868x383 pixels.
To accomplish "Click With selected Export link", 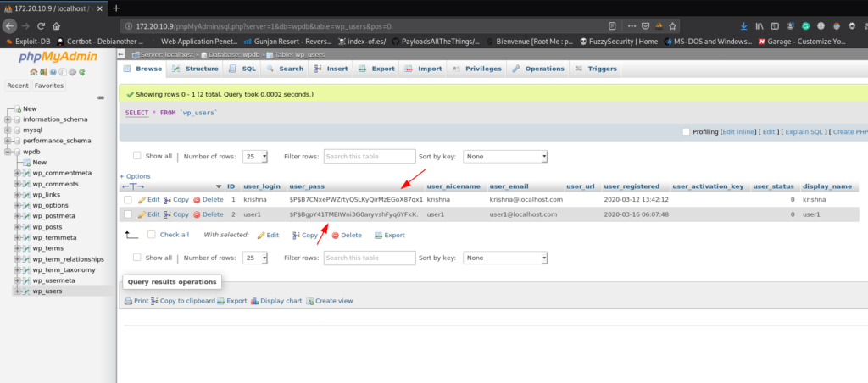I will [x=390, y=236].
